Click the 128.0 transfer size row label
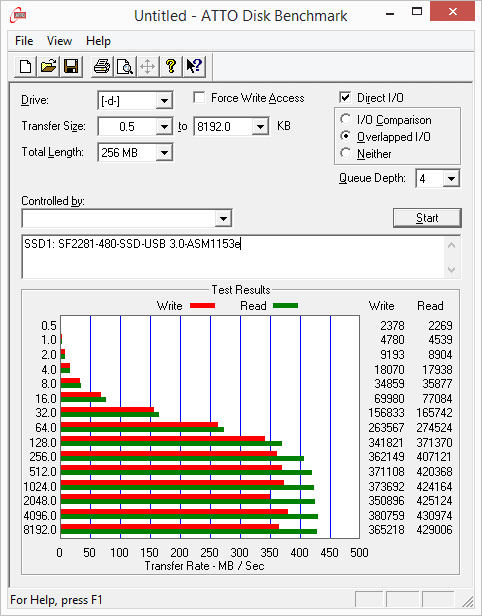482x616 pixels. 43,442
